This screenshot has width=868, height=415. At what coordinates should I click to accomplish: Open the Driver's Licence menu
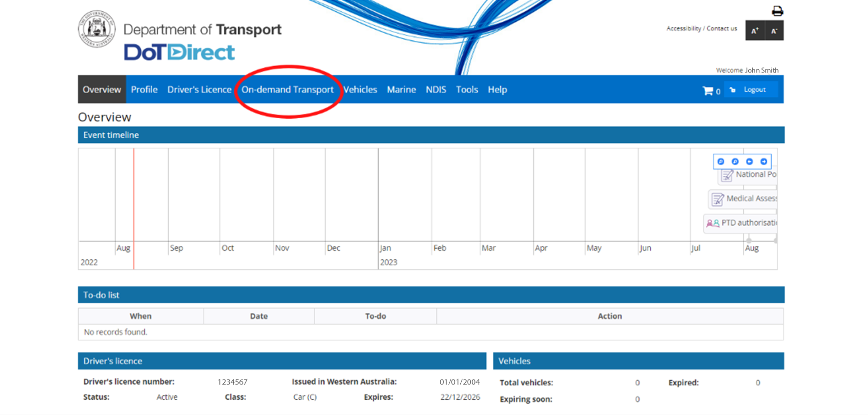(199, 89)
